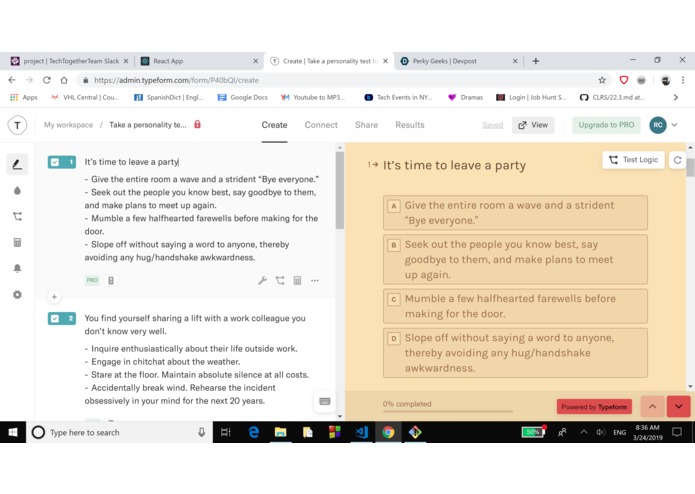Open Visual Studio Code from taskbar
Viewport: 695px width, 494px height.
point(361,432)
